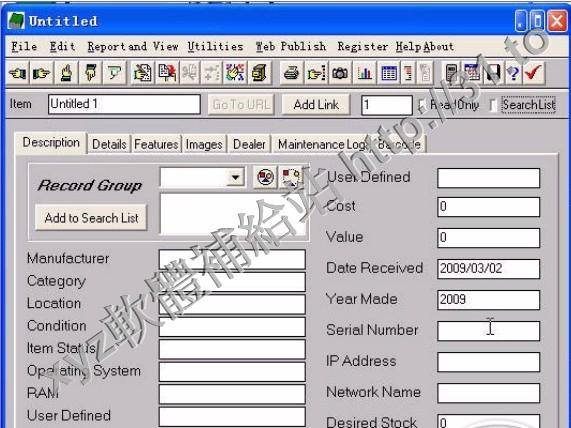Click the printer icon in toolbar

coord(291,73)
